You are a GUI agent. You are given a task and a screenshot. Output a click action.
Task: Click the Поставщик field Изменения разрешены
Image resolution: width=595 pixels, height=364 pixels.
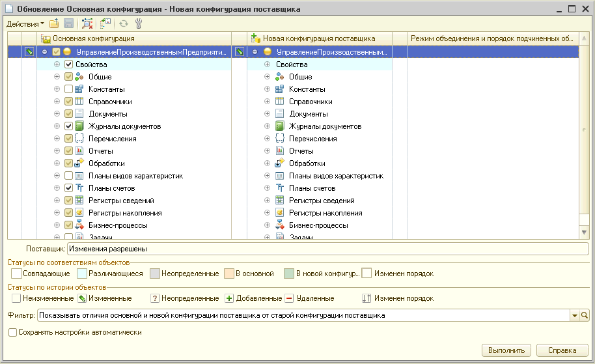click(x=328, y=249)
